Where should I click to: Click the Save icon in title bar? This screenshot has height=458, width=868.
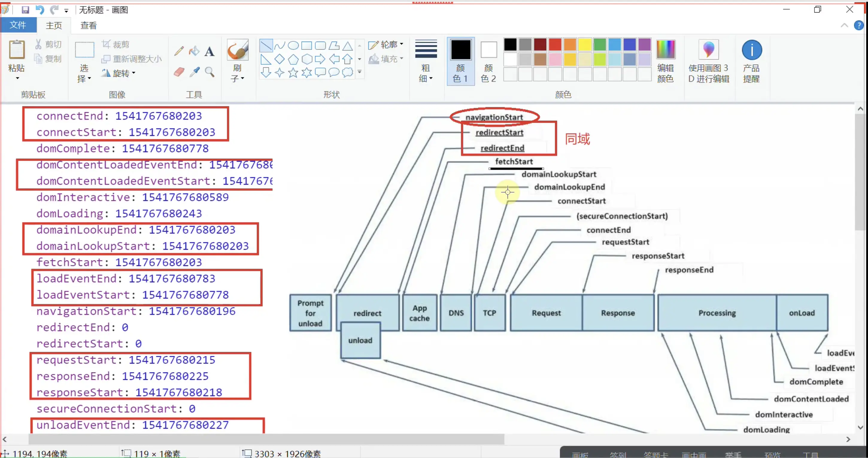point(25,10)
